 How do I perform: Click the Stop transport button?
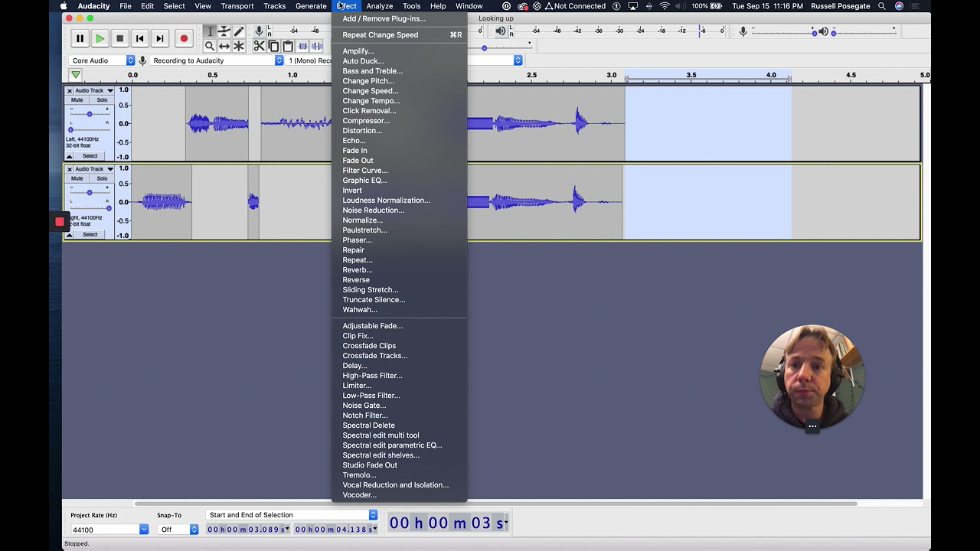tap(119, 38)
